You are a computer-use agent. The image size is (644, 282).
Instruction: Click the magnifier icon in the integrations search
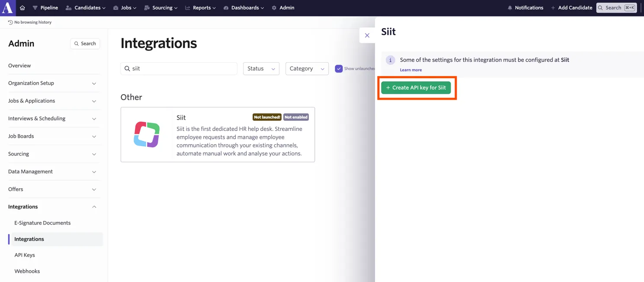(127, 69)
